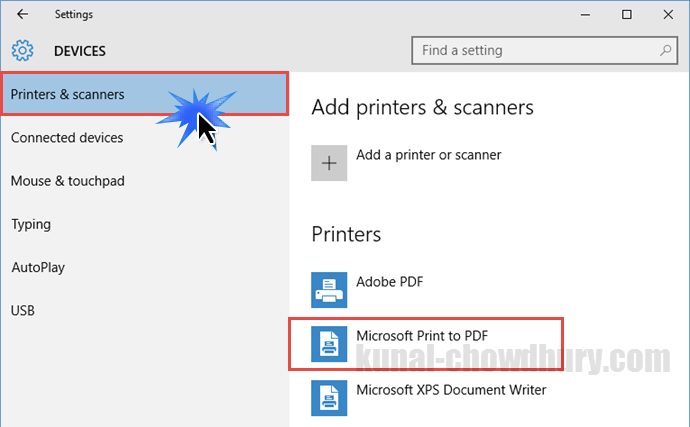Image resolution: width=690 pixels, height=427 pixels.
Task: Open Connected devices section
Action: [145, 138]
